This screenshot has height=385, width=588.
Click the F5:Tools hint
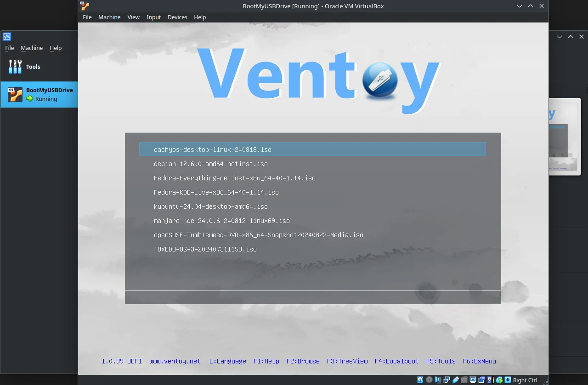(441, 361)
